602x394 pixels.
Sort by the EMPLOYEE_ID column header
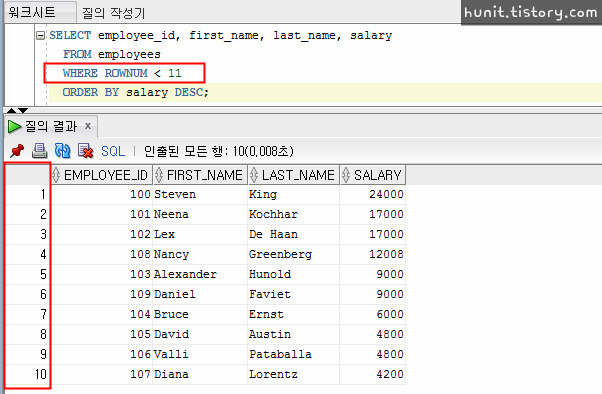pyautogui.click(x=102, y=175)
